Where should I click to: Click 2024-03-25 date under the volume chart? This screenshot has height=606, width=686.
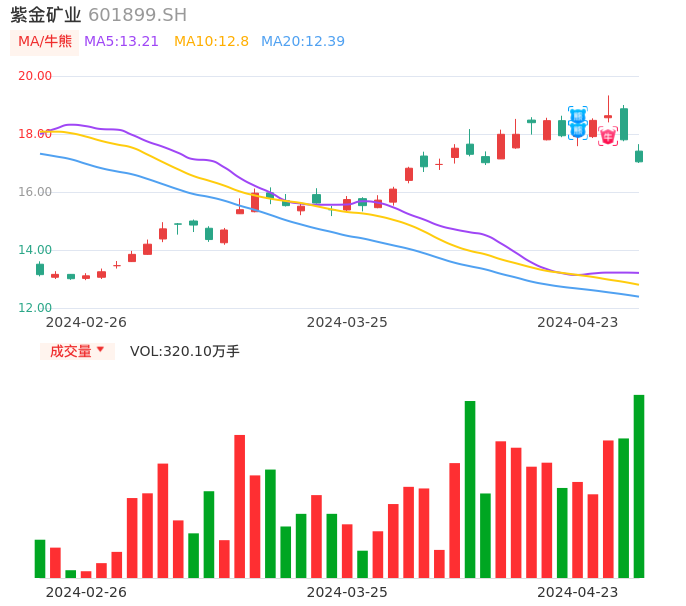(x=347, y=592)
